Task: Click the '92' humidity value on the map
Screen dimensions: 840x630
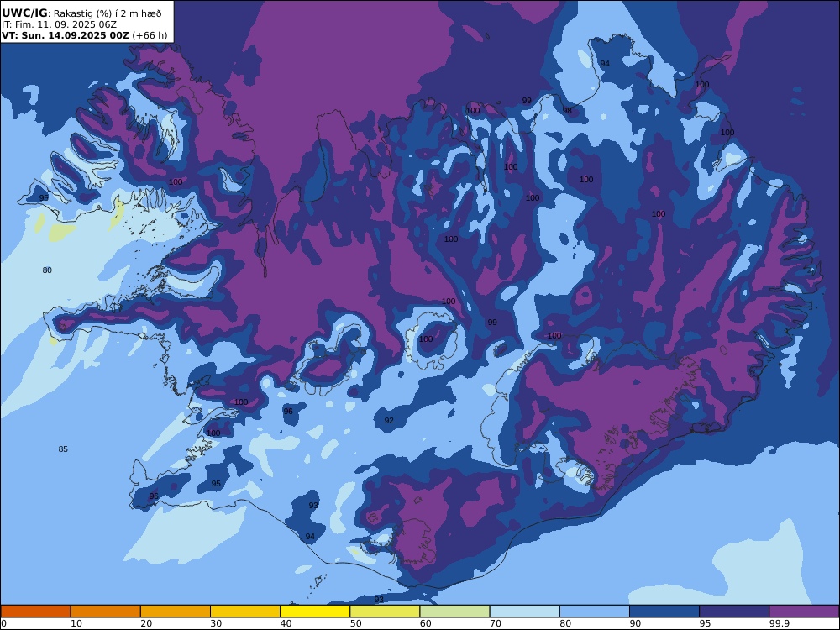Action: point(389,421)
